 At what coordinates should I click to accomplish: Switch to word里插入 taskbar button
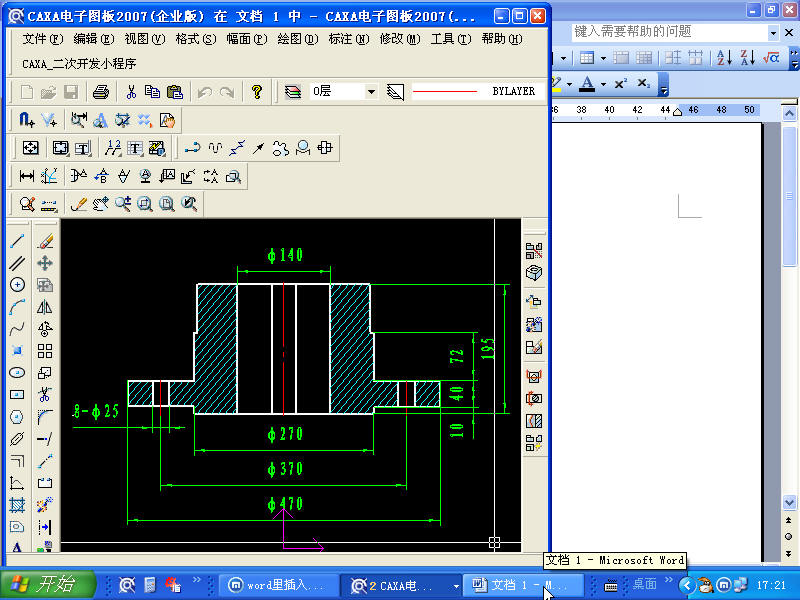[279, 585]
